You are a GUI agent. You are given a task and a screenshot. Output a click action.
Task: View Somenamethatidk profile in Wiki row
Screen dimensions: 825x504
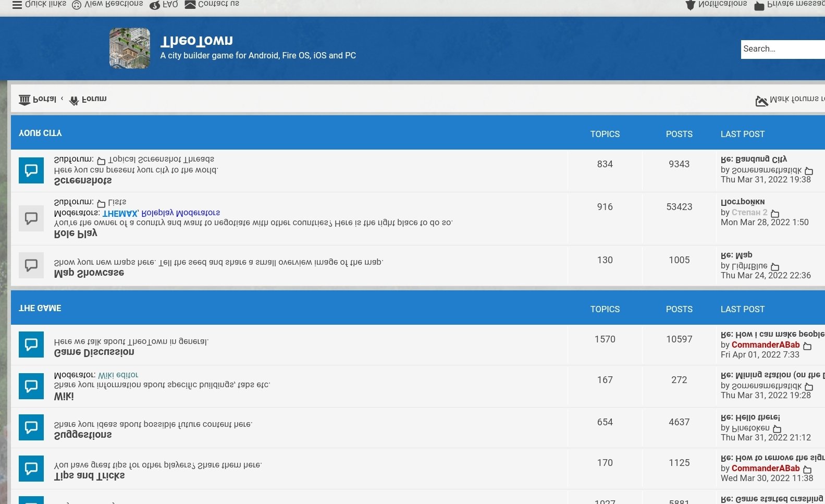click(x=767, y=386)
